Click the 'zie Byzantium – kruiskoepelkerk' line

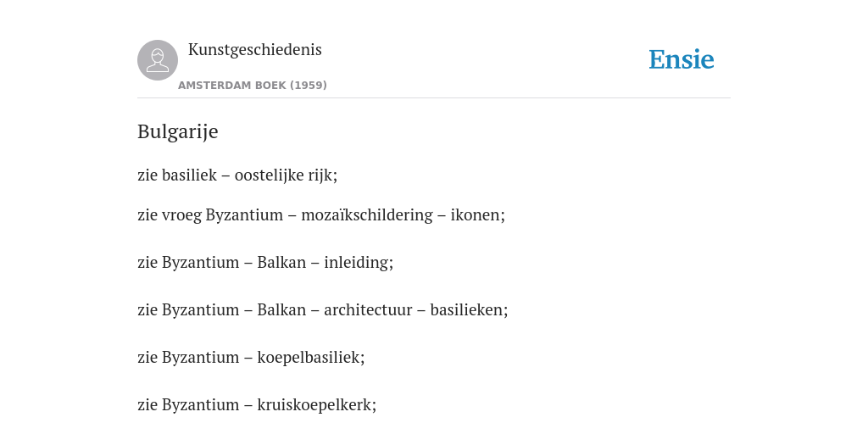pyautogui.click(x=257, y=405)
